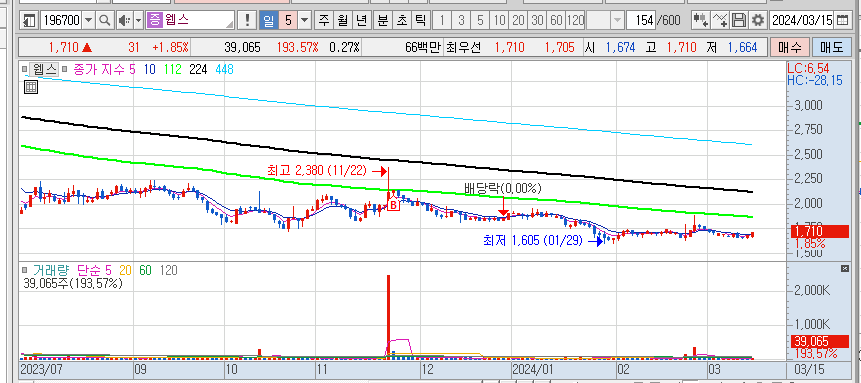Select the 120 interval button

575,21
